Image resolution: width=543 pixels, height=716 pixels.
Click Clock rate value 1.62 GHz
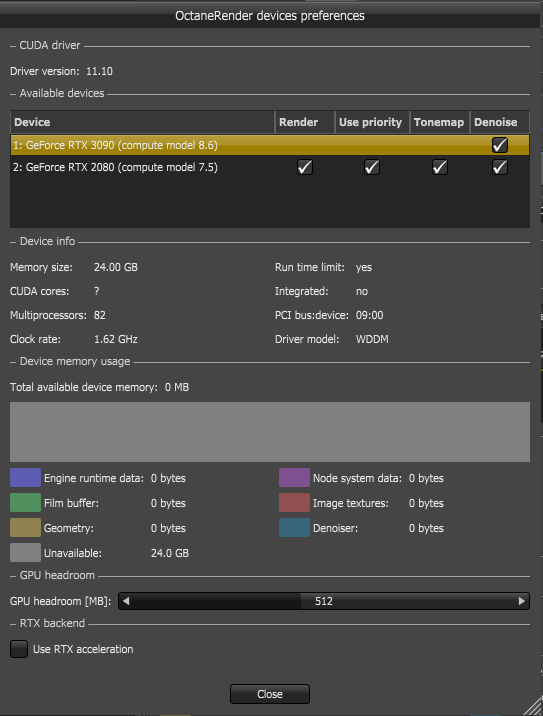[x=116, y=339]
